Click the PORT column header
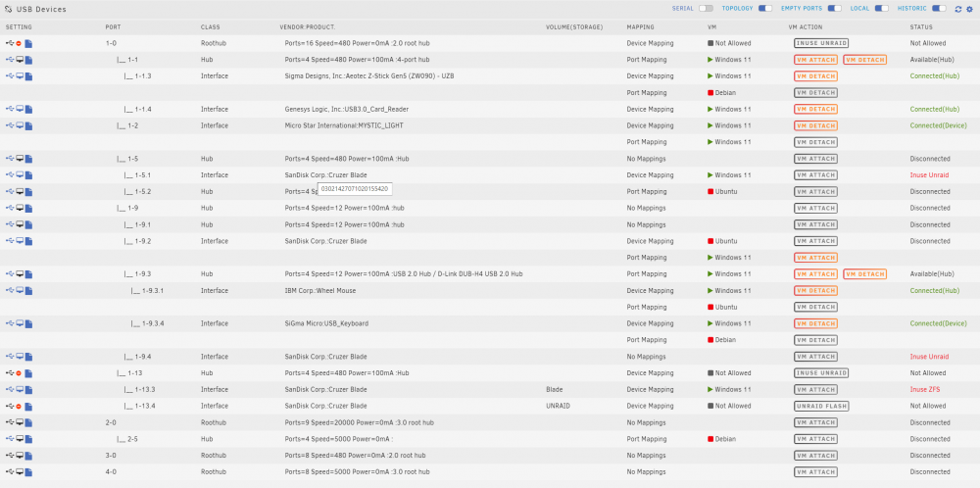The image size is (980, 488). tap(113, 27)
